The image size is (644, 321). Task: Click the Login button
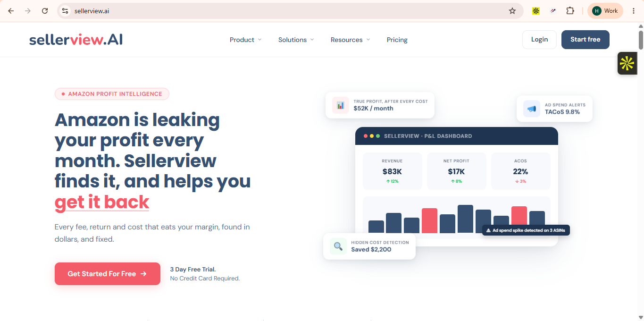click(x=539, y=40)
